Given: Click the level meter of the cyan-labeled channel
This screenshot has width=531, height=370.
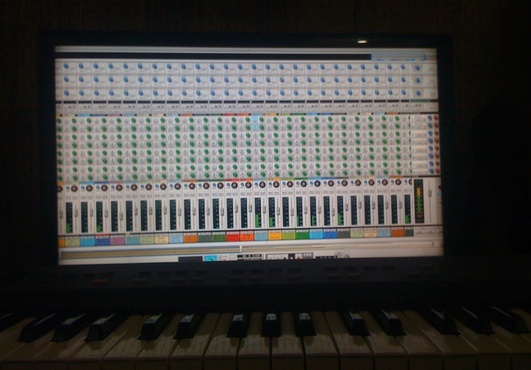Looking at the screenshot, I should click(314, 212).
